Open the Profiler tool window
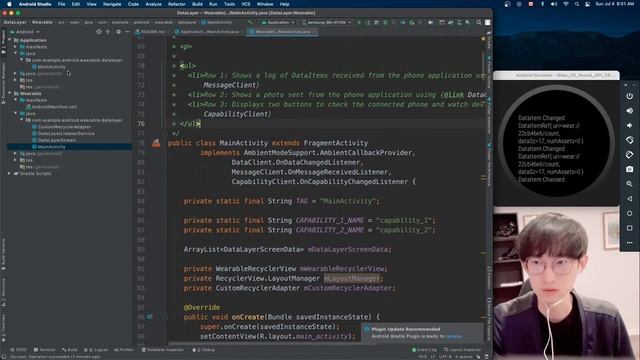The height and width of the screenshot is (360, 640). coord(124,350)
